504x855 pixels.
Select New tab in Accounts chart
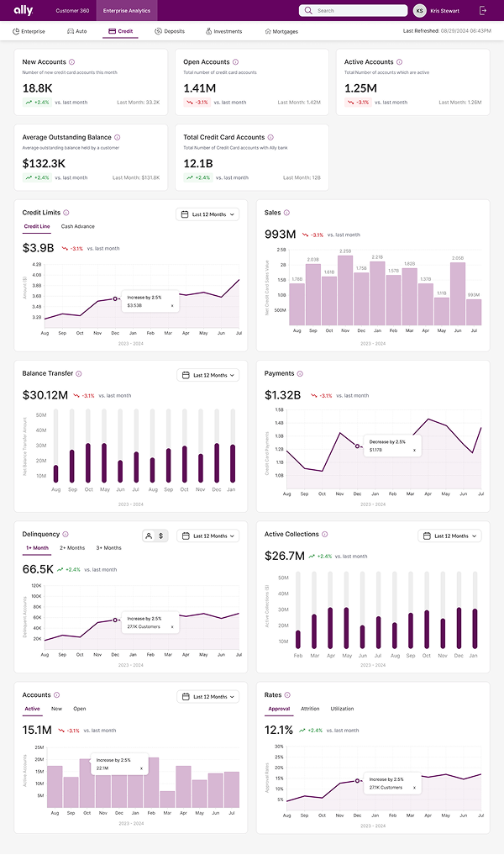(x=56, y=709)
